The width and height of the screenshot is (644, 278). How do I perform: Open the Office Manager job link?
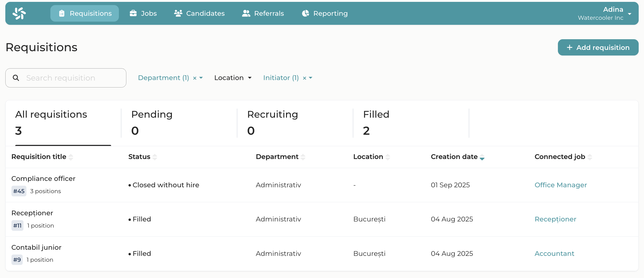[x=561, y=185]
